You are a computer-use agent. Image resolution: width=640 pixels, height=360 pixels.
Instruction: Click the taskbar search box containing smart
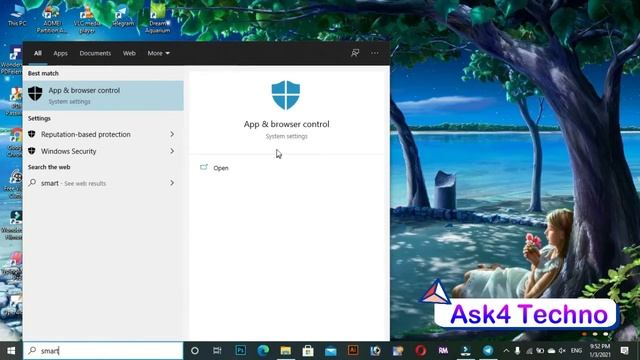click(x=103, y=351)
